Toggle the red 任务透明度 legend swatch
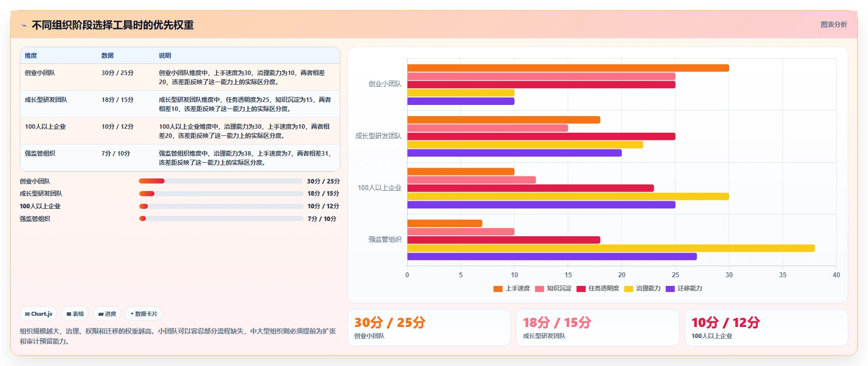 (x=581, y=288)
